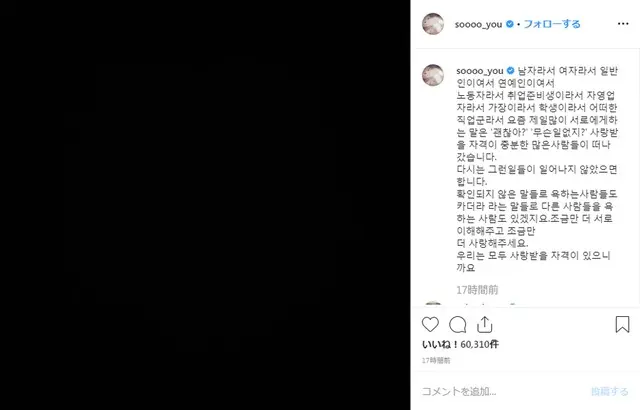Image resolution: width=640 pixels, height=410 pixels.
Task: Focus the コメントを追加 comment input field
Action: pyautogui.click(x=502, y=392)
